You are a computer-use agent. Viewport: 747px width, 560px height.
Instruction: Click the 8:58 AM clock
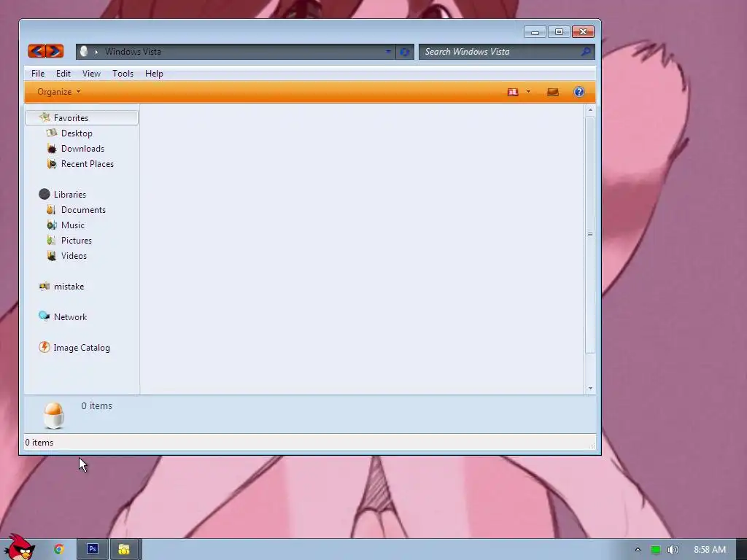(709, 550)
